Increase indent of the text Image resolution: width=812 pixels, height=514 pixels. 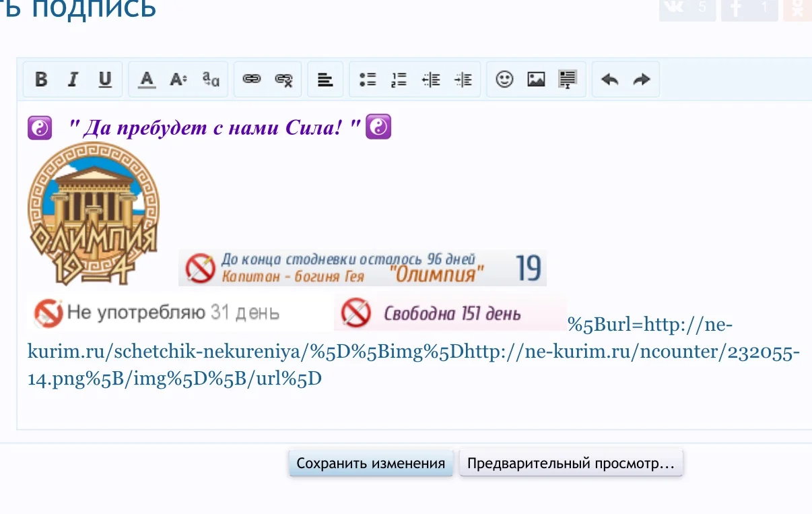point(463,79)
